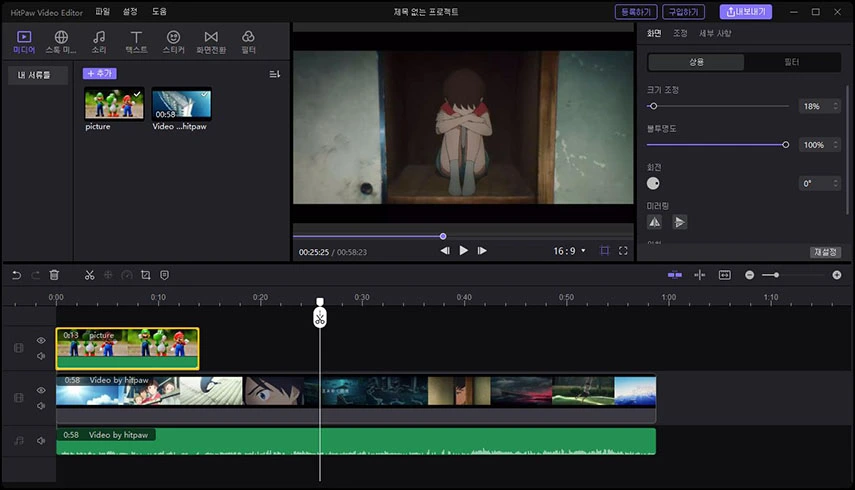Click the speed gauge icon in timeline toolbar
Image resolution: width=855 pixels, height=490 pixels.
pyautogui.click(x=127, y=275)
